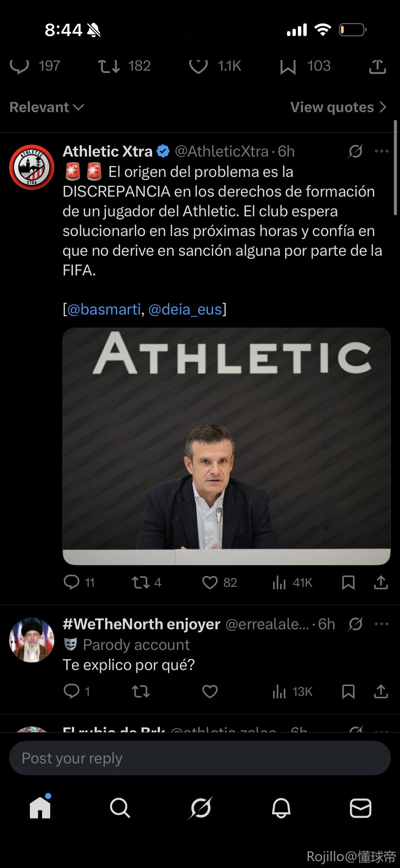The height and width of the screenshot is (868, 400).
Task: Open the Athletic press conference photo
Action: coord(226,446)
